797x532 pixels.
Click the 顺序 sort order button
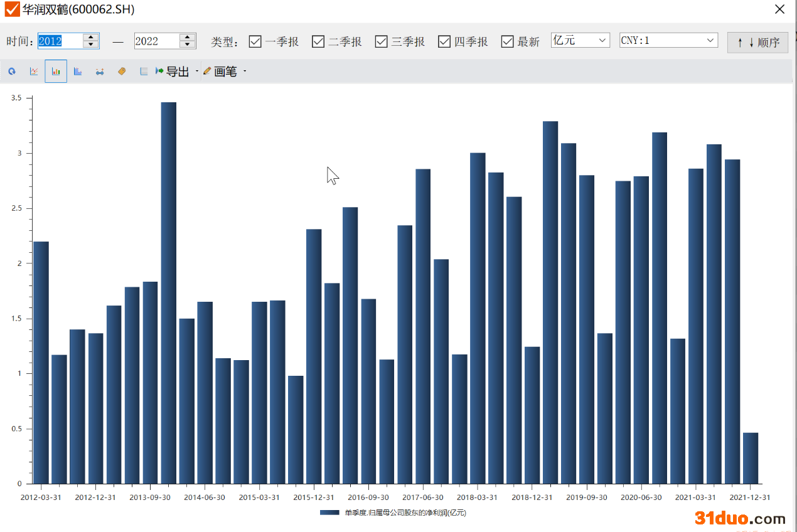pos(757,42)
